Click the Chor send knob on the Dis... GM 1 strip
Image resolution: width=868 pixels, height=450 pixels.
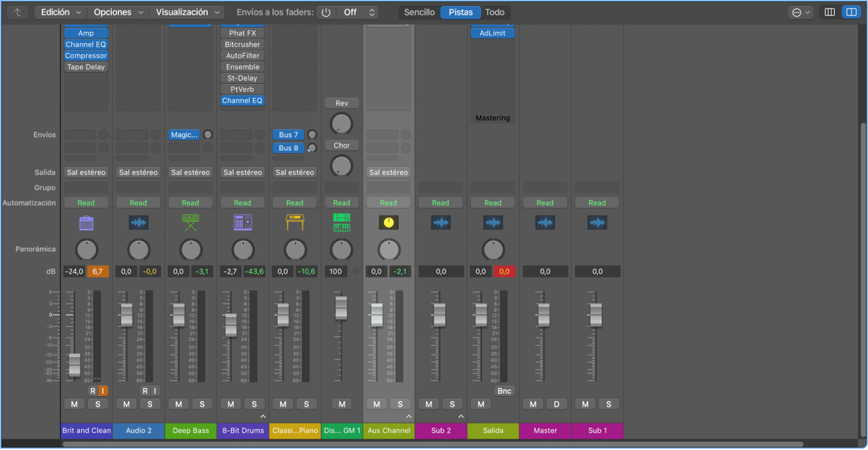[341, 165]
